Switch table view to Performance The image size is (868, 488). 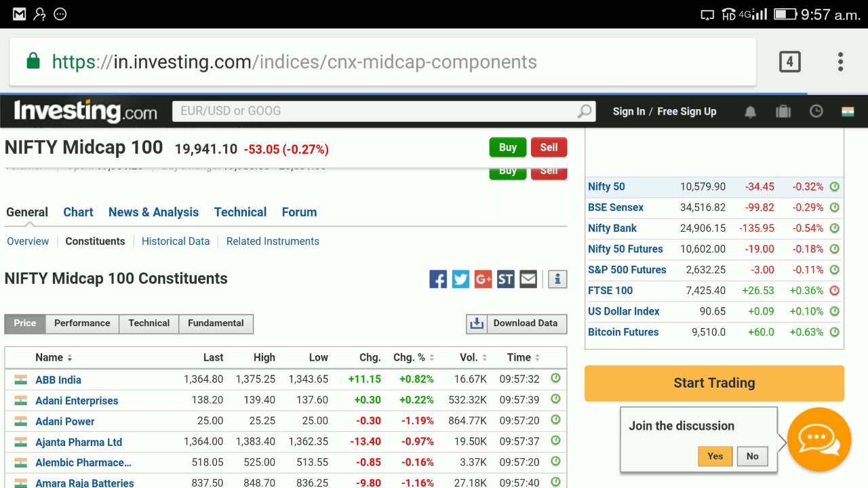click(82, 323)
